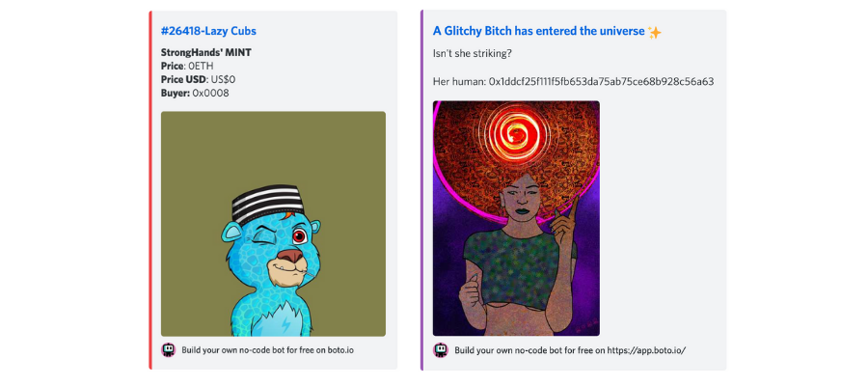Click the Buyer 0x0008 value

coord(210,93)
